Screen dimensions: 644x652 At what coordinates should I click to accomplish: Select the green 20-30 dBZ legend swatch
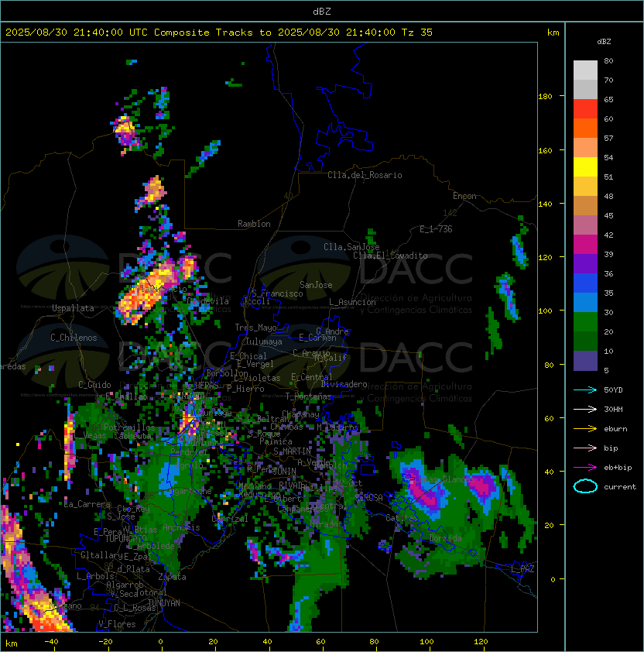pyautogui.click(x=585, y=322)
